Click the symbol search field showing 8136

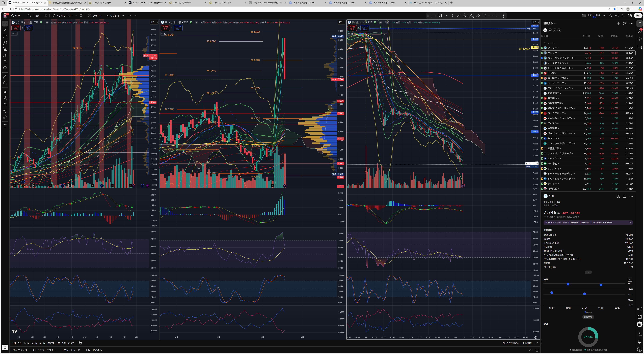coord(17,15)
